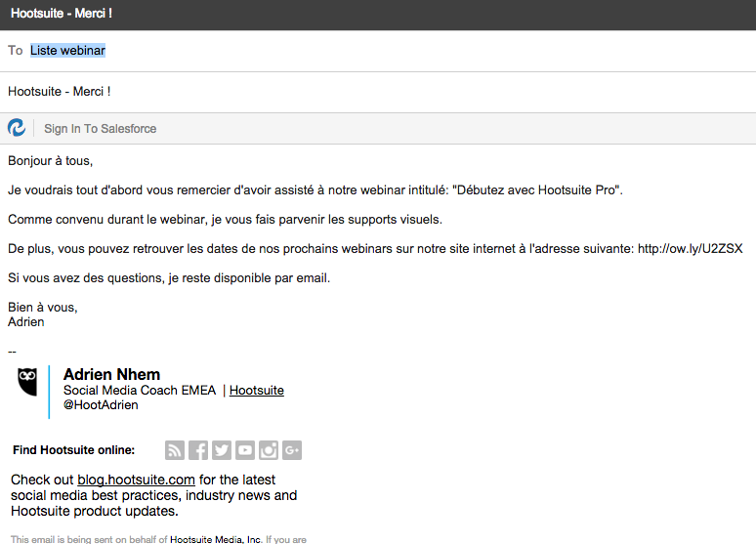Open the ow.ly/U2ZSX webinar link
This screenshot has height=544, width=756.
(x=690, y=249)
